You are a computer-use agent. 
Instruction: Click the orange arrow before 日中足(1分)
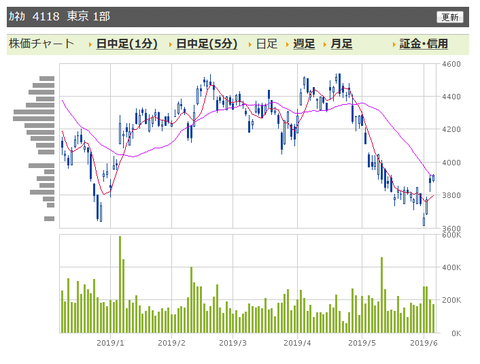pos(90,44)
